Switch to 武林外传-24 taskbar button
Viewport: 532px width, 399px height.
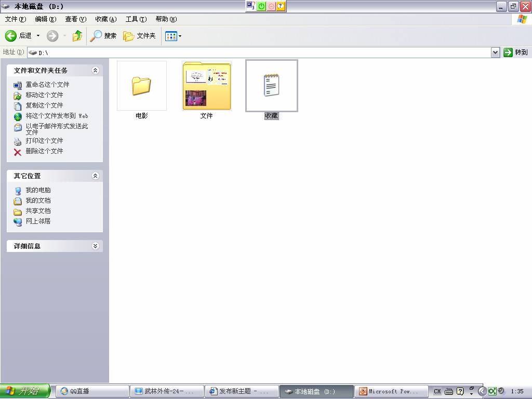click(167, 391)
